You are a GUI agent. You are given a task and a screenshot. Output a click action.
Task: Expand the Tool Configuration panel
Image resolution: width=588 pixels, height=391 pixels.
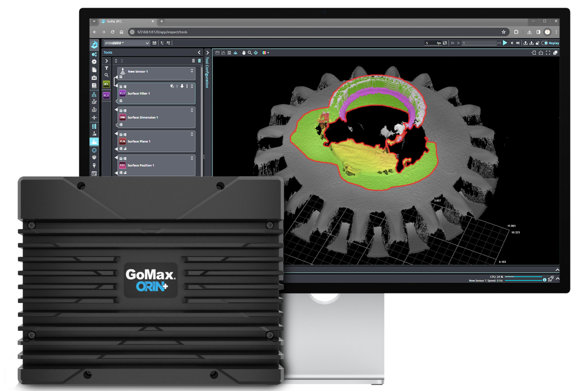coord(207,53)
